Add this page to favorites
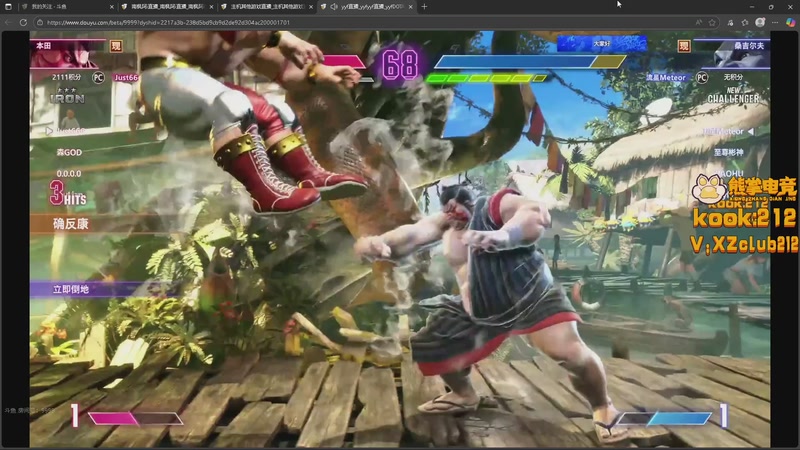Viewport: 800px width, 450px height. tap(712, 22)
